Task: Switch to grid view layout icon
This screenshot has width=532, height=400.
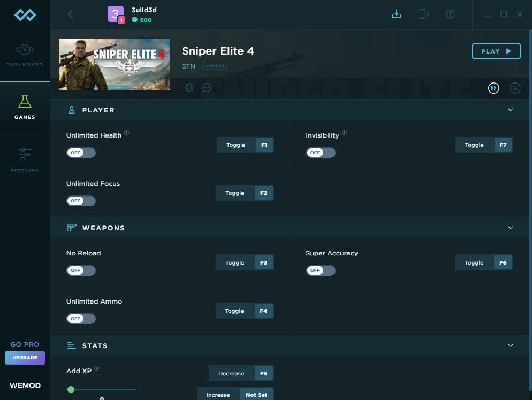Action: (x=493, y=88)
